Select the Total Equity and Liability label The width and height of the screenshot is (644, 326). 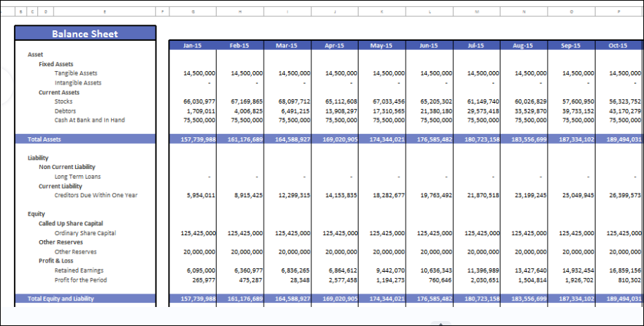(x=60, y=299)
